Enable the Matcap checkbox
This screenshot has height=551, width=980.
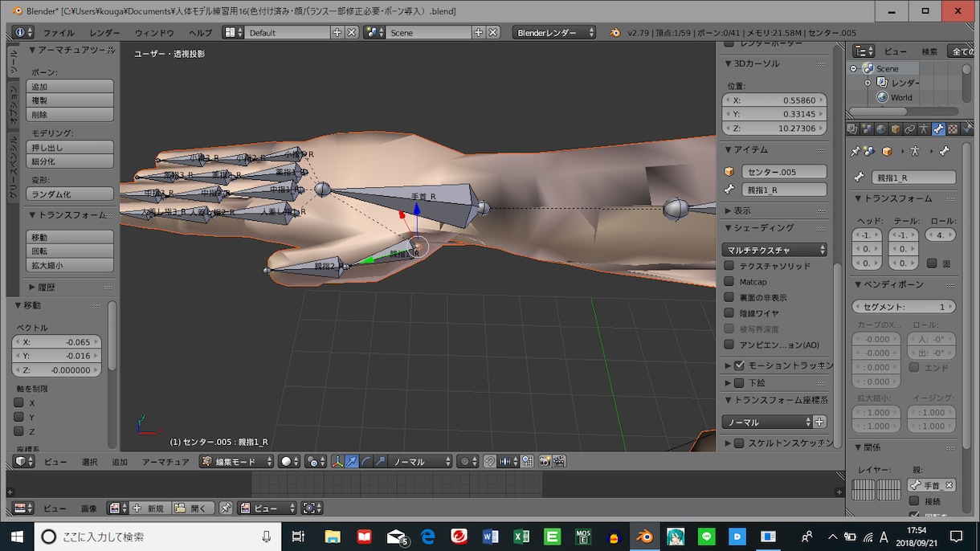(729, 282)
